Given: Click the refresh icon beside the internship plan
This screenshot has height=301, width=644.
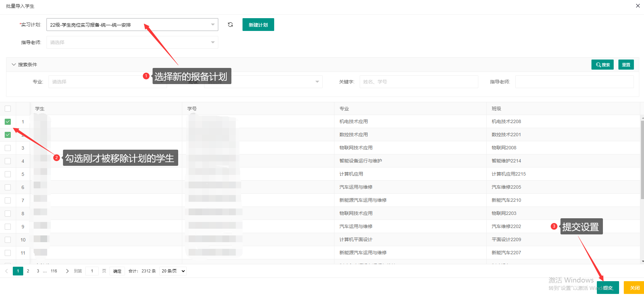Looking at the screenshot, I should (x=230, y=25).
